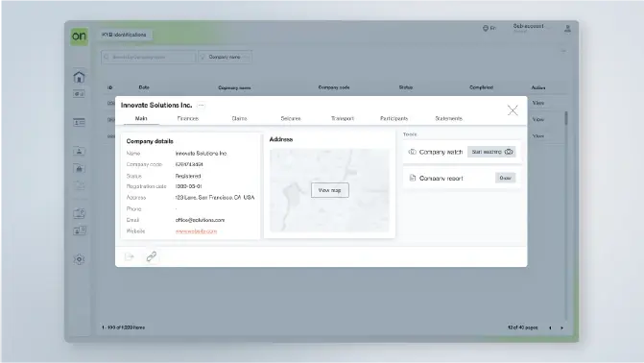Image resolution: width=644 pixels, height=363 pixels.
Task: Click the briefcase icon in sidebar
Action: (x=80, y=169)
